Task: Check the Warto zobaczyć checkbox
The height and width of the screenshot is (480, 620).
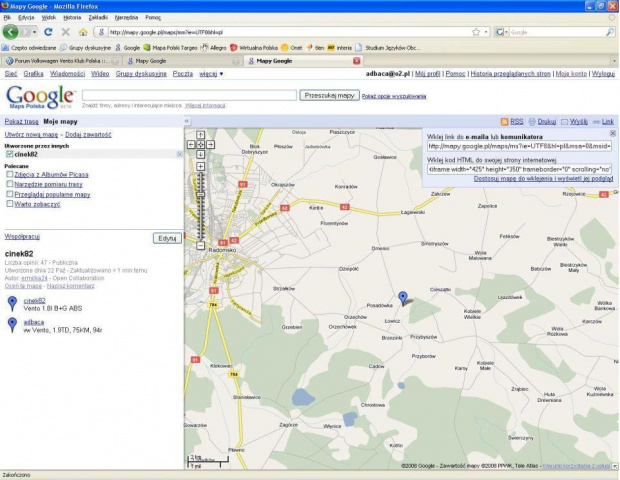Action: coord(10,204)
